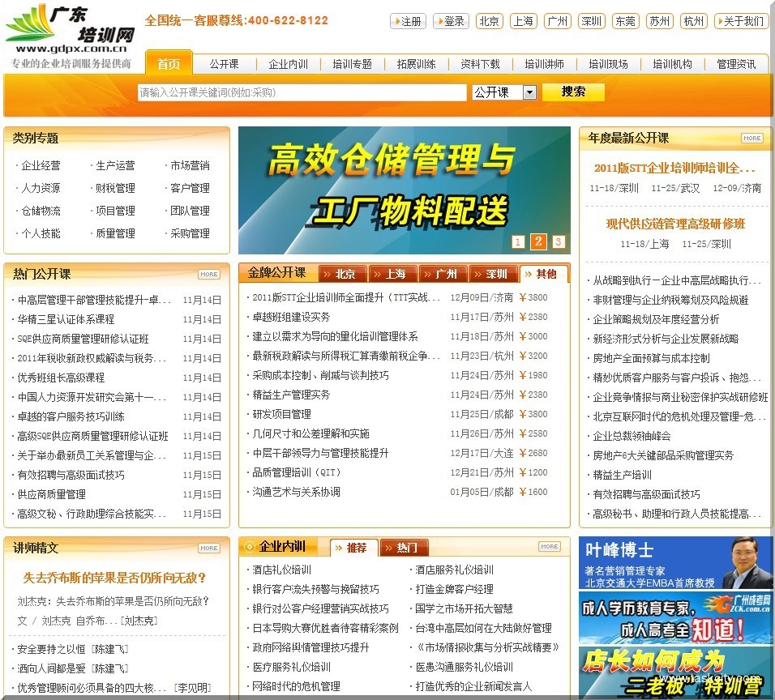Switch to the 上海 tab in 金牌公开课

point(393,274)
